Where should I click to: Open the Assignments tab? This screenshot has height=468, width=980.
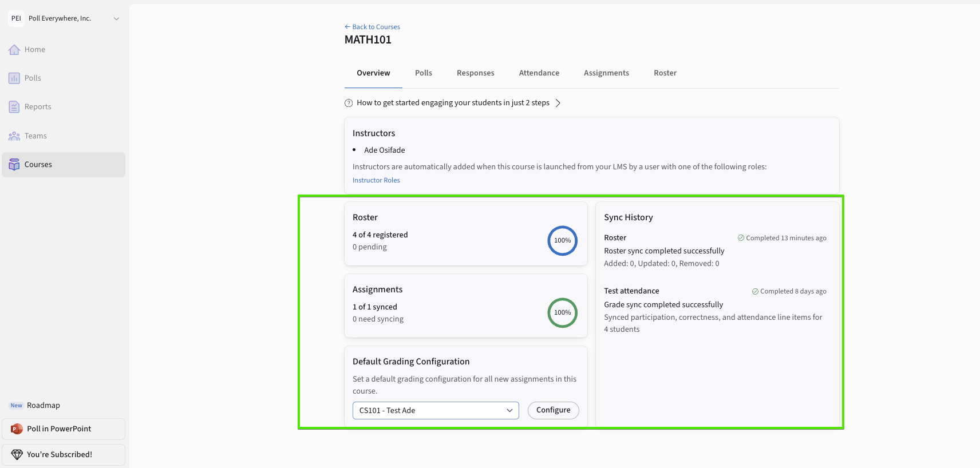(x=606, y=73)
